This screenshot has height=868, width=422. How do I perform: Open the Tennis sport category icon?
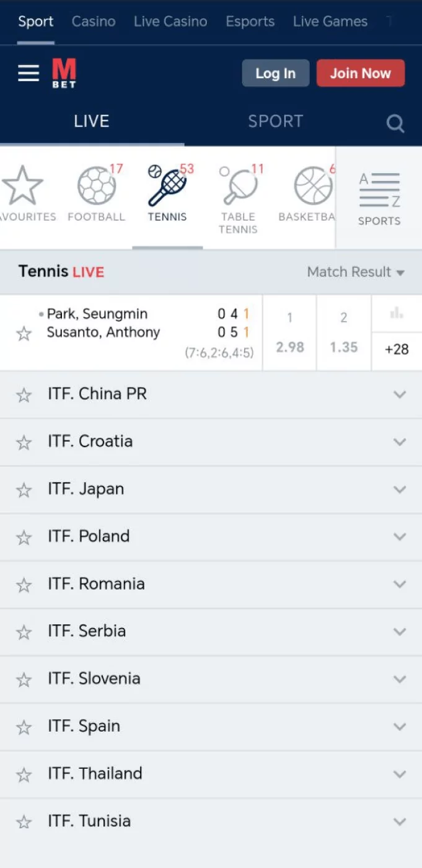click(x=167, y=186)
